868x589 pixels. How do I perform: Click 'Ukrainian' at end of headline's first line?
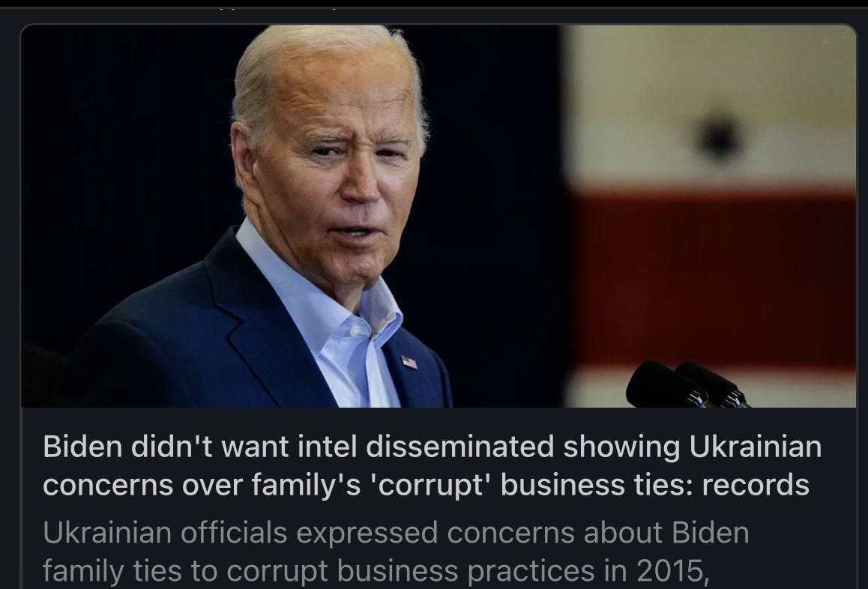pos(755,447)
